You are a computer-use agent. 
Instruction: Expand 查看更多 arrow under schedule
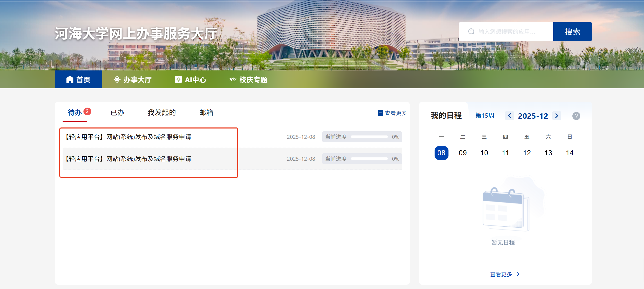point(518,274)
